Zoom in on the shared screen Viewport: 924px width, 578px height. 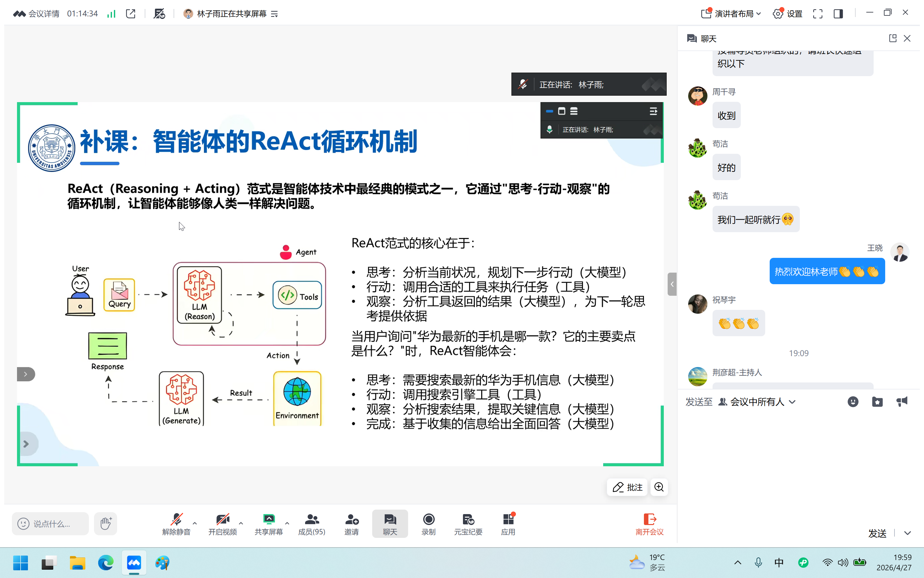pos(659,487)
